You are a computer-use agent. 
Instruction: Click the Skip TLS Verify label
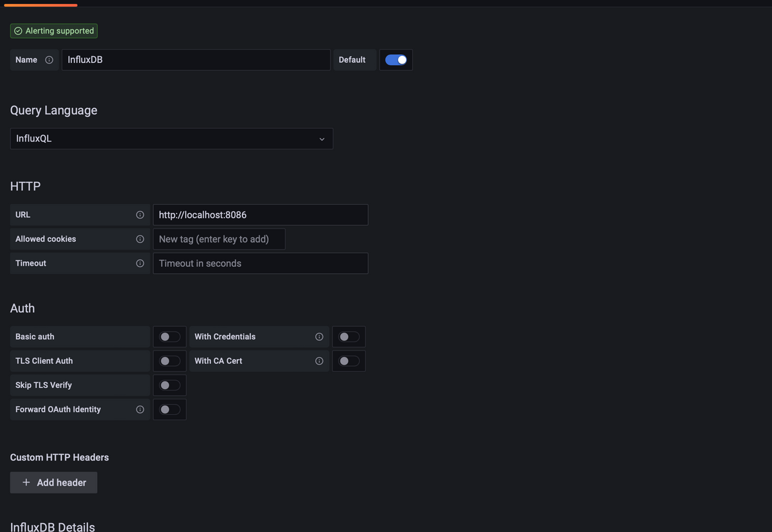tap(44, 385)
